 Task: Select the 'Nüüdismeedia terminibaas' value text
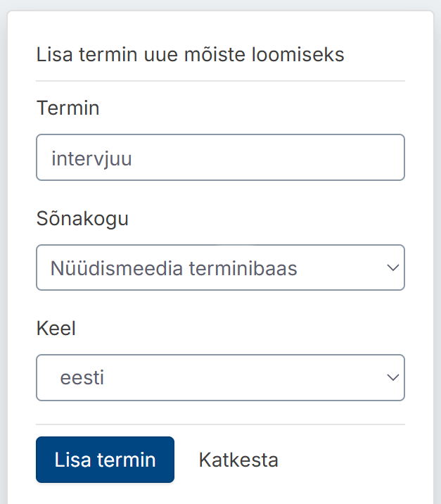[x=174, y=268]
